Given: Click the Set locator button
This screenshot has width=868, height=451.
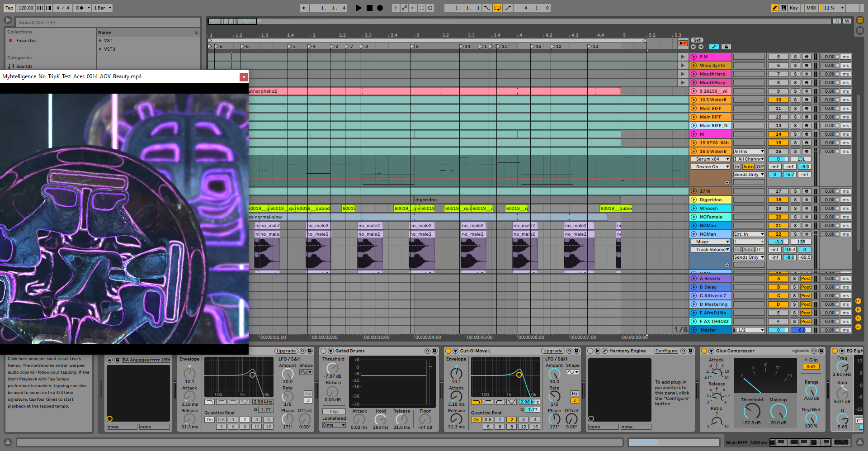Looking at the screenshot, I should [697, 40].
